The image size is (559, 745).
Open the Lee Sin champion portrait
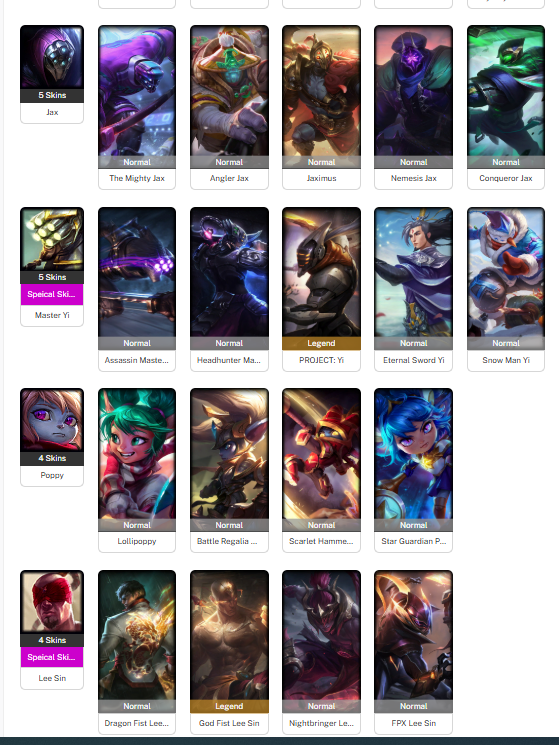click(x=52, y=602)
